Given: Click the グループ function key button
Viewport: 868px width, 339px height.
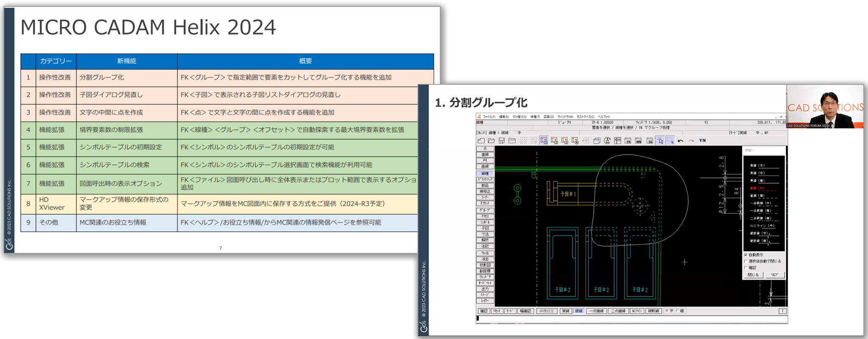Looking at the screenshot, I should 485,210.
